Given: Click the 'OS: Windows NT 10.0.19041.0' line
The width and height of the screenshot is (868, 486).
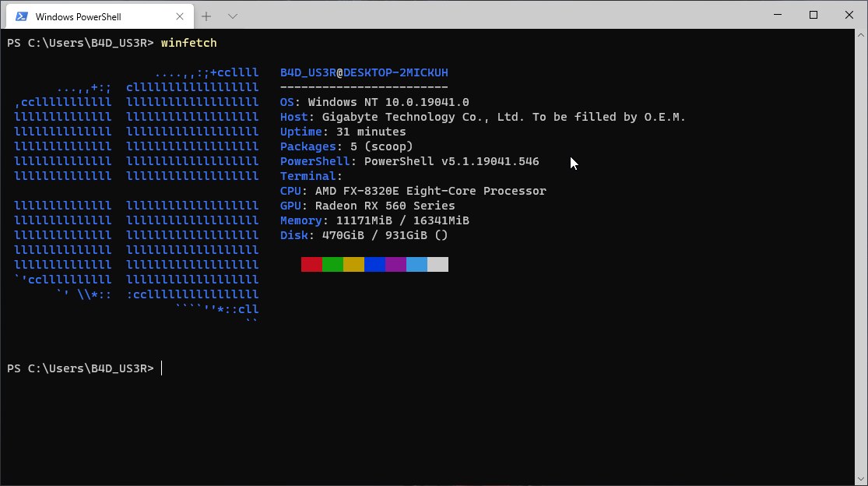Looking at the screenshot, I should (374, 102).
